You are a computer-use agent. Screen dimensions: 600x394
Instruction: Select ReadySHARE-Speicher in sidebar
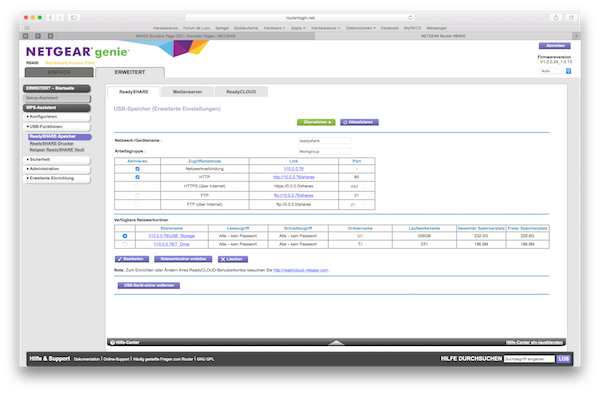coord(60,137)
